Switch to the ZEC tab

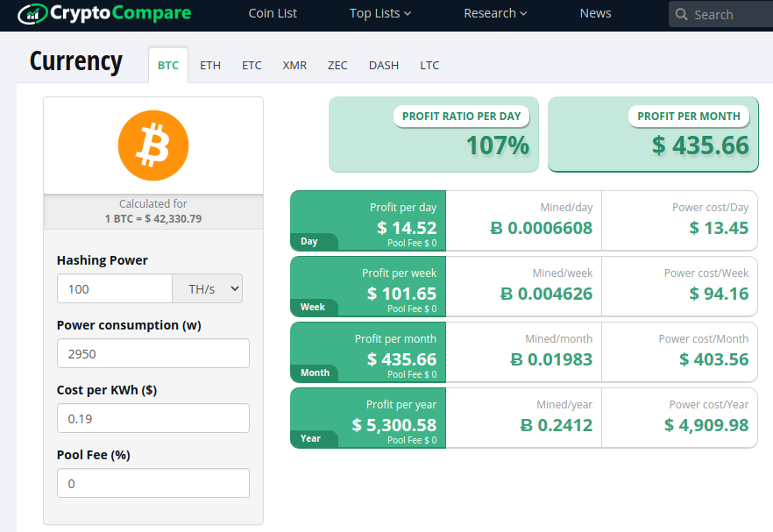(337, 65)
